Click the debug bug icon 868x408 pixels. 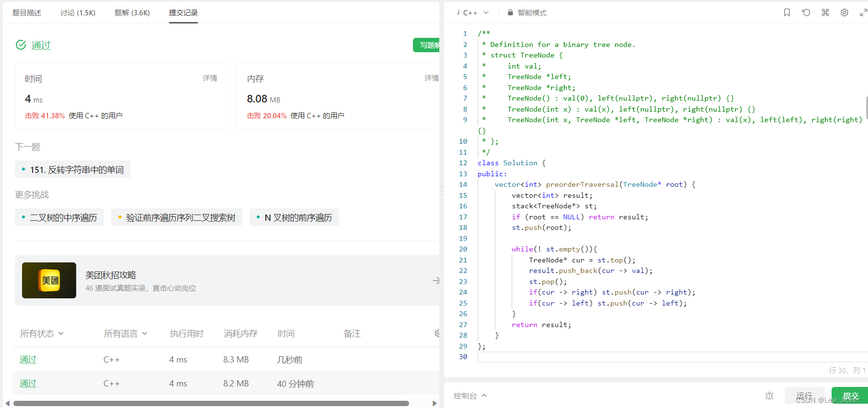pos(769,396)
